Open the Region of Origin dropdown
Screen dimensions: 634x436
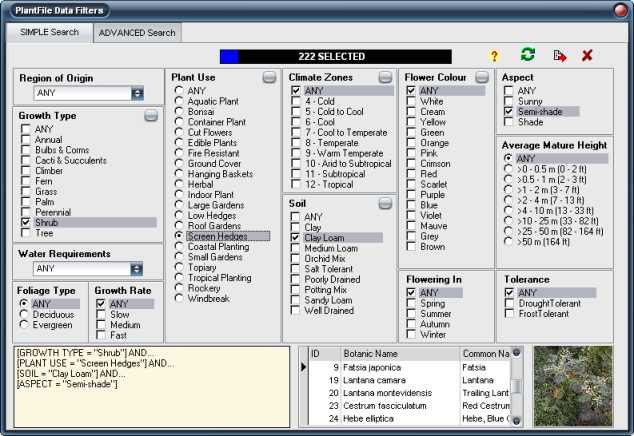click(137, 93)
